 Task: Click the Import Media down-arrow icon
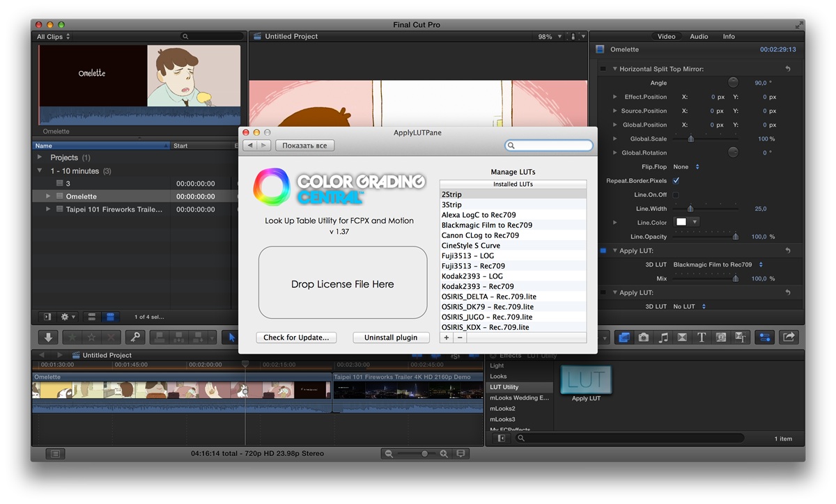coord(48,337)
